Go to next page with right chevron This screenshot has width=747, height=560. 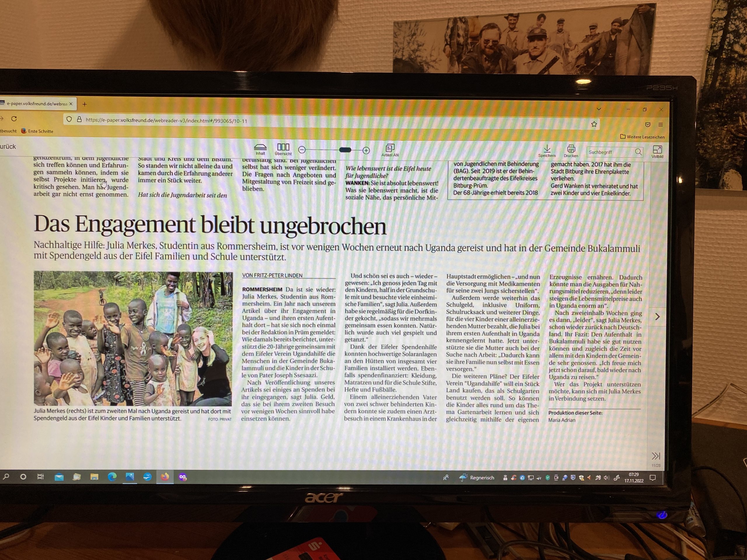657,317
